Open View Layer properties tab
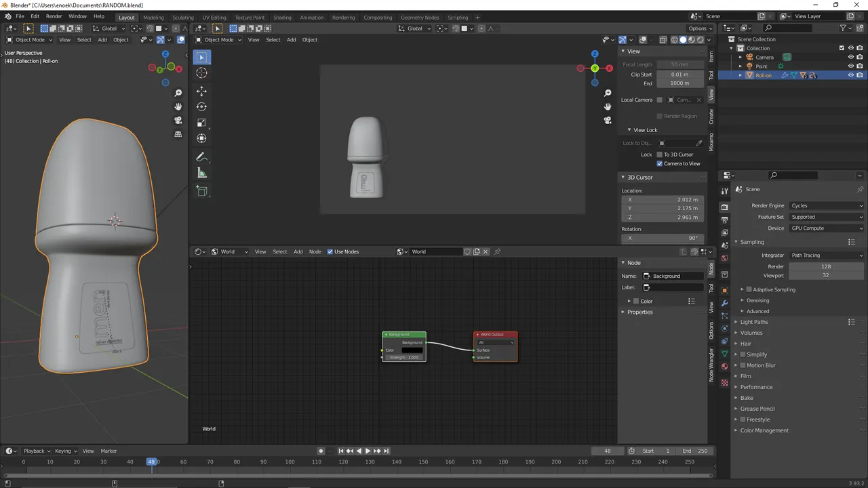Image resolution: width=868 pixels, height=488 pixels. coord(724,232)
